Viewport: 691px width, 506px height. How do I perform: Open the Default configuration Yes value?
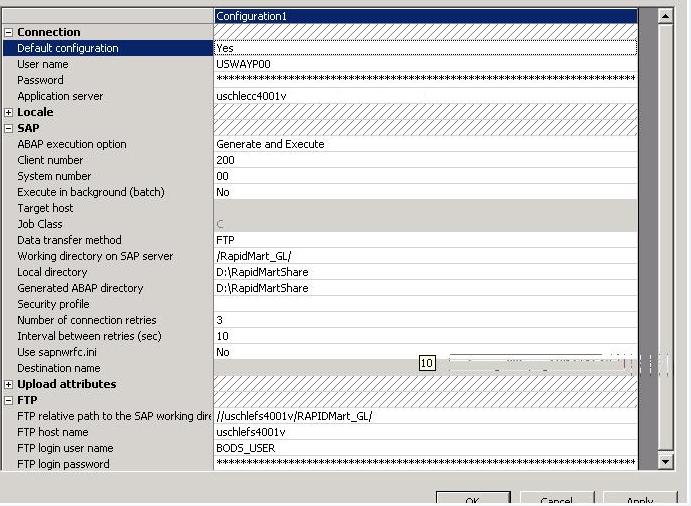(x=426, y=48)
